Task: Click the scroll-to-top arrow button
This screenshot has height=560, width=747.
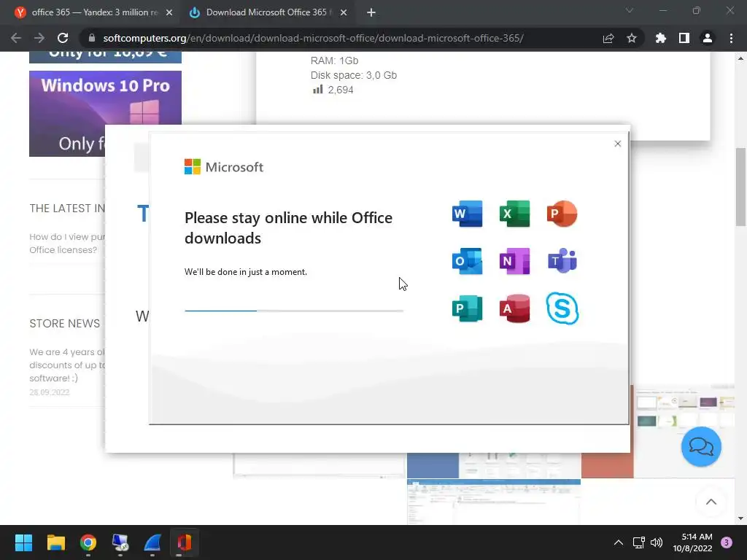Action: [x=711, y=502]
